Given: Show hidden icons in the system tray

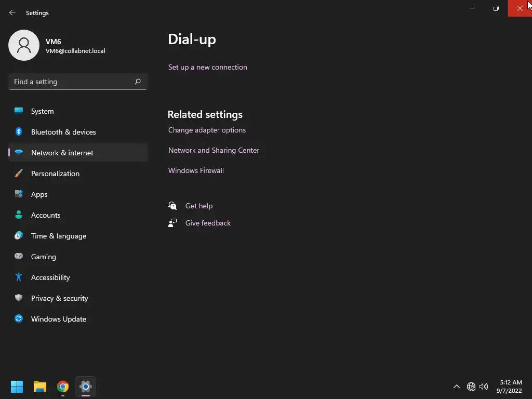Looking at the screenshot, I should pyautogui.click(x=457, y=387).
